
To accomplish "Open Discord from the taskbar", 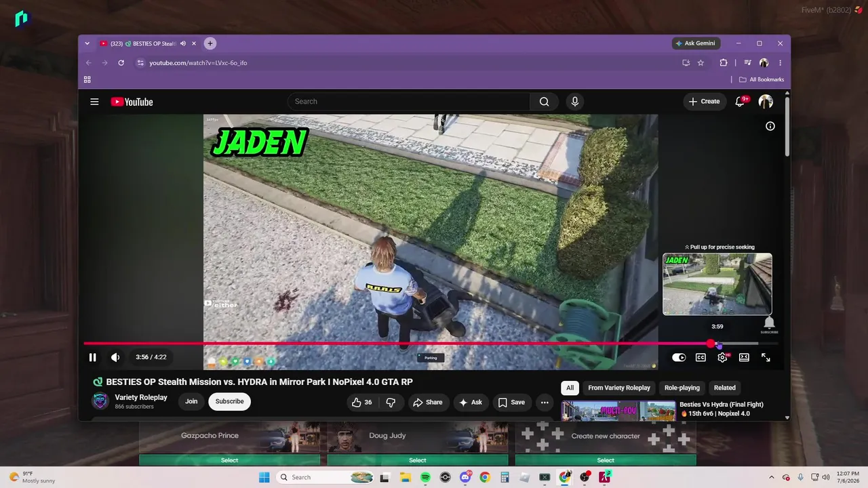I will click(x=465, y=477).
